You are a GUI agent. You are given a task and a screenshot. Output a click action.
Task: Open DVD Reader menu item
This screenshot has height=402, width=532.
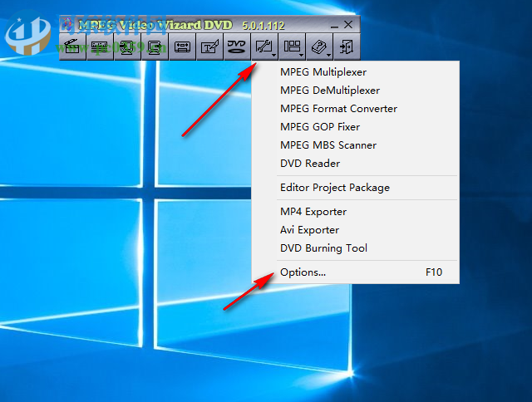pos(355,164)
